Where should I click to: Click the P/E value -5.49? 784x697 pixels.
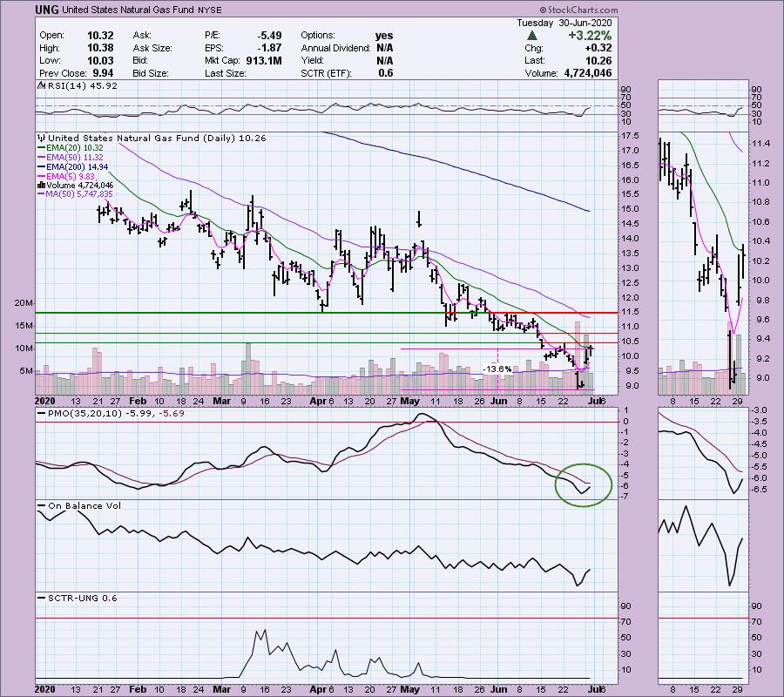tap(269, 36)
